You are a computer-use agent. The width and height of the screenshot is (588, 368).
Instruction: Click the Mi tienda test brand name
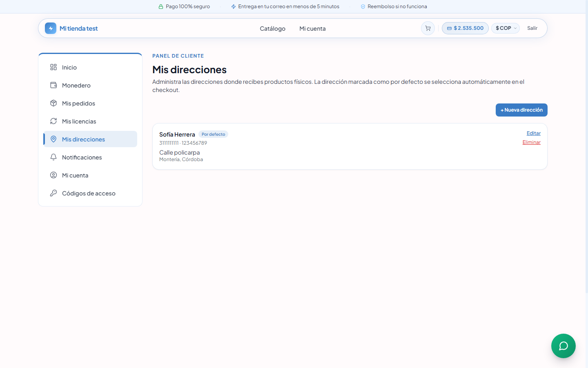tap(78, 28)
